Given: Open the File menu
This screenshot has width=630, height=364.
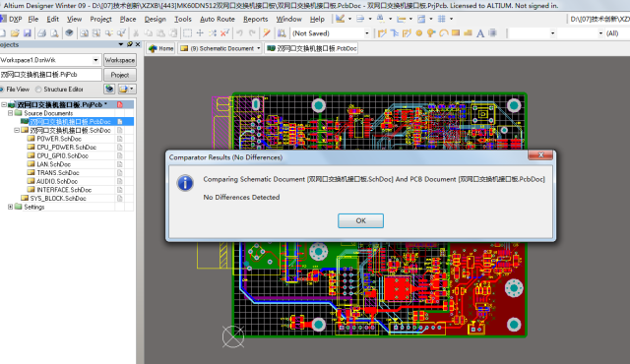Looking at the screenshot, I should point(33,19).
